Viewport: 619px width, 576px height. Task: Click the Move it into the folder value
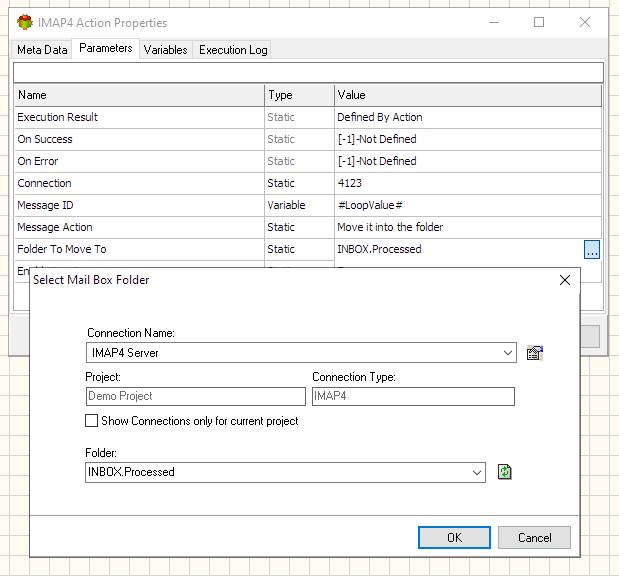(x=390, y=227)
